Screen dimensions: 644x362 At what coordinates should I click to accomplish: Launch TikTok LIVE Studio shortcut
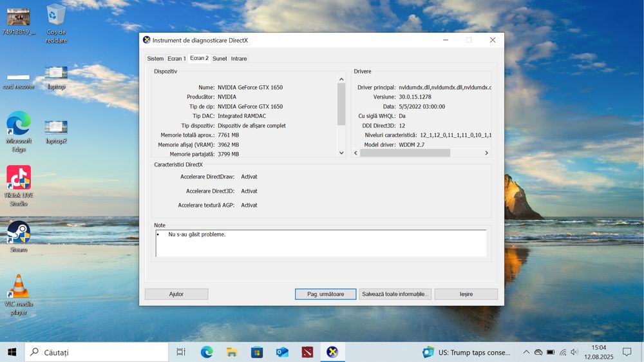point(19,186)
